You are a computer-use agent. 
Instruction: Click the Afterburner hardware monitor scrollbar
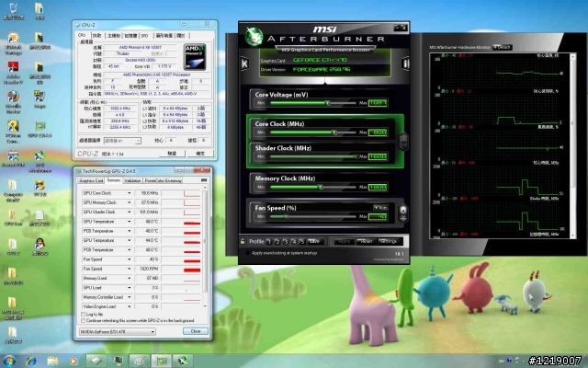coord(572,145)
